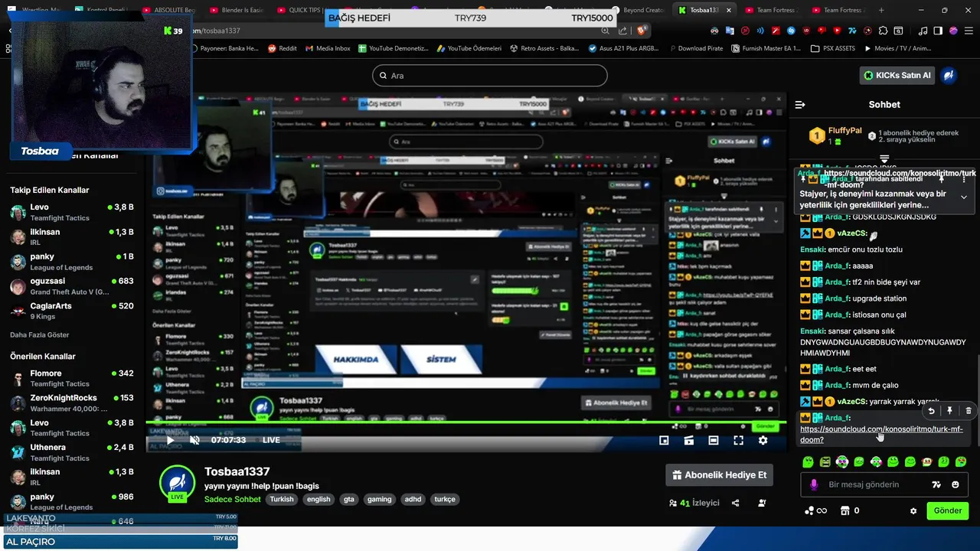Image resolution: width=980 pixels, height=551 pixels.
Task: Click the Ara search field
Action: [x=490, y=76]
